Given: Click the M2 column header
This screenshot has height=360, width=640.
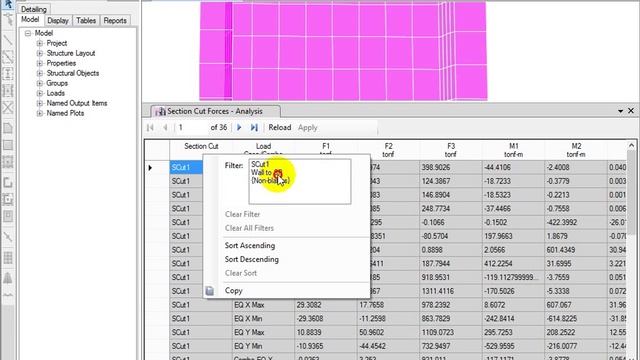Looking at the screenshot, I should tap(576, 150).
